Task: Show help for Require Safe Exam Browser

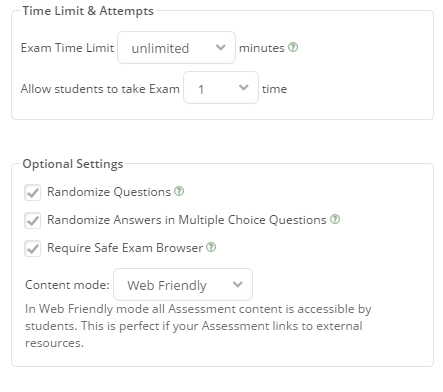Action: (x=211, y=247)
